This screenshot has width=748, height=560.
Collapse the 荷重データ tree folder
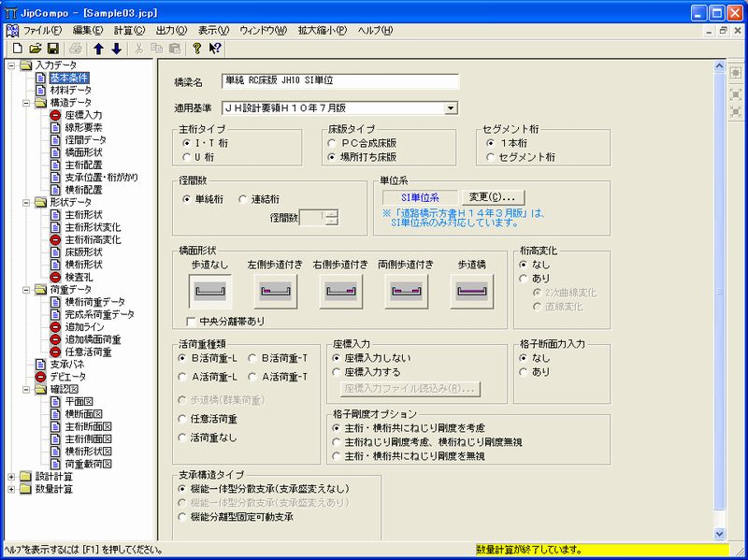point(25,290)
